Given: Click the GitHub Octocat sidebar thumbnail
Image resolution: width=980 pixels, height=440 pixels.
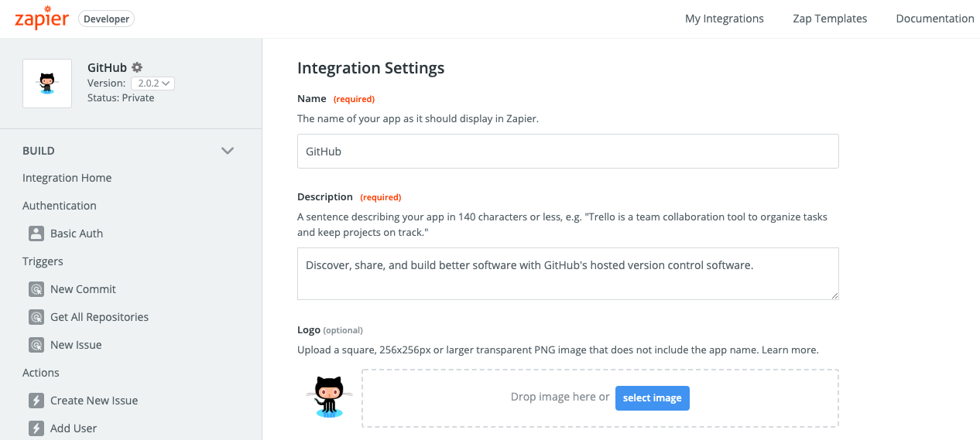Looking at the screenshot, I should pyautogui.click(x=47, y=84).
